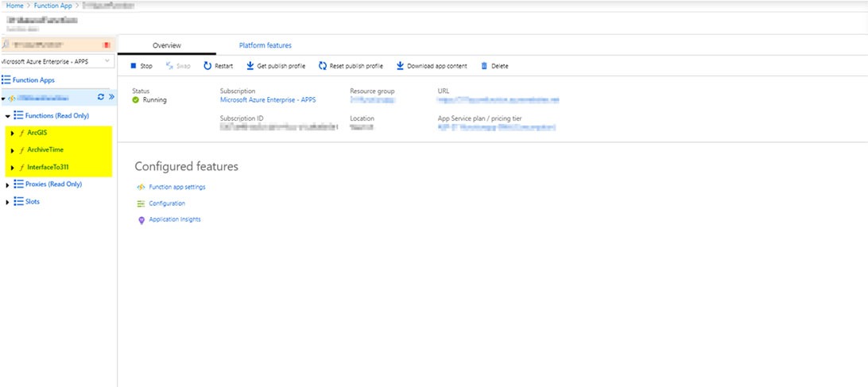Open the function app URL link
The height and width of the screenshot is (387, 868).
point(498,100)
